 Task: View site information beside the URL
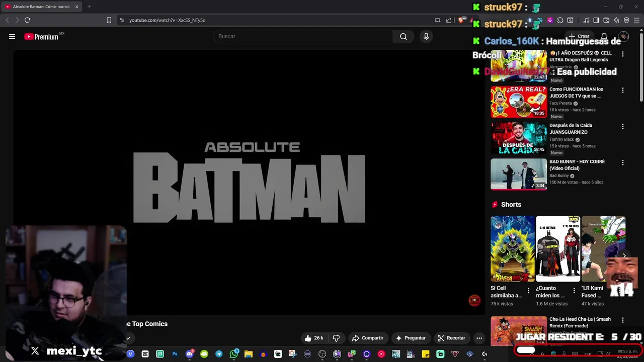[122, 20]
